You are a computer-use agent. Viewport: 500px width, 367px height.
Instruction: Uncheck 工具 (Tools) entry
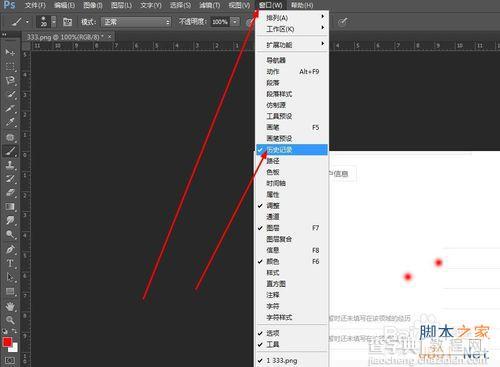tap(292, 344)
